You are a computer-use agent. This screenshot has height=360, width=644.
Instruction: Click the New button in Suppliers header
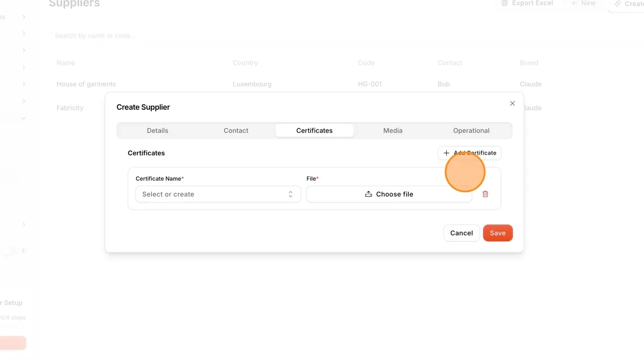[x=583, y=3]
